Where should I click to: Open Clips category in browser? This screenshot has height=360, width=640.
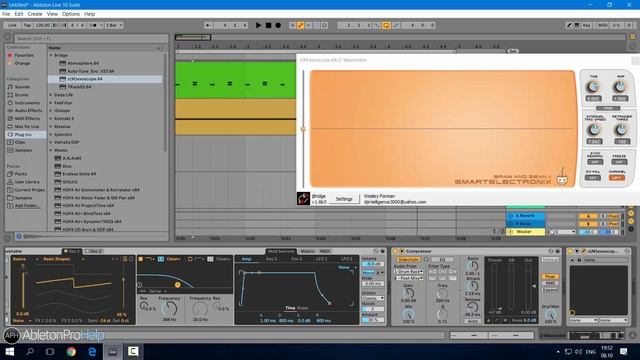pyautogui.click(x=20, y=142)
